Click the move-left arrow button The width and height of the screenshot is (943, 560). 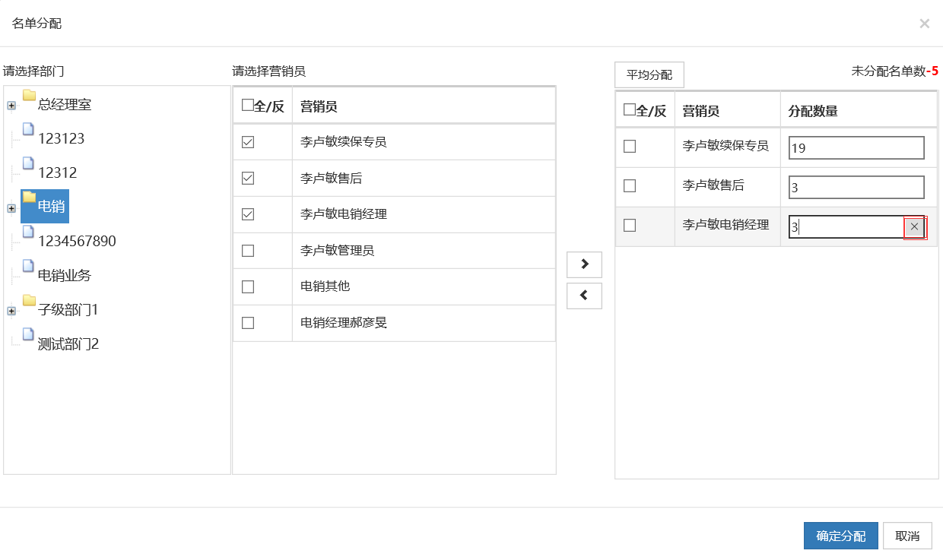pyautogui.click(x=584, y=296)
